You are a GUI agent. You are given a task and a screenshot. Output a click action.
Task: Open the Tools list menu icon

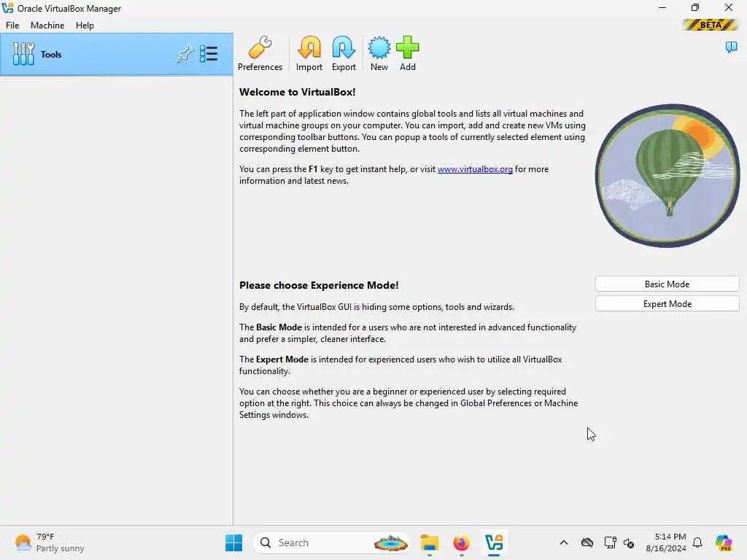point(209,54)
